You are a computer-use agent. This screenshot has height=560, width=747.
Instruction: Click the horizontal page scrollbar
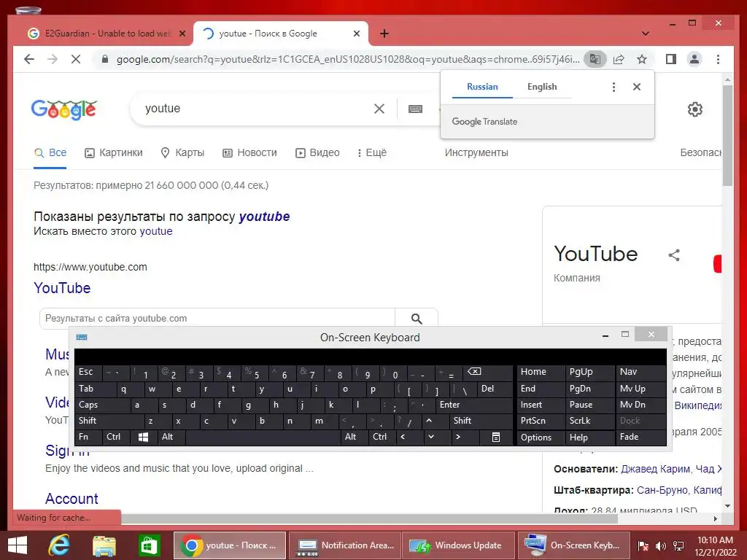(369, 518)
